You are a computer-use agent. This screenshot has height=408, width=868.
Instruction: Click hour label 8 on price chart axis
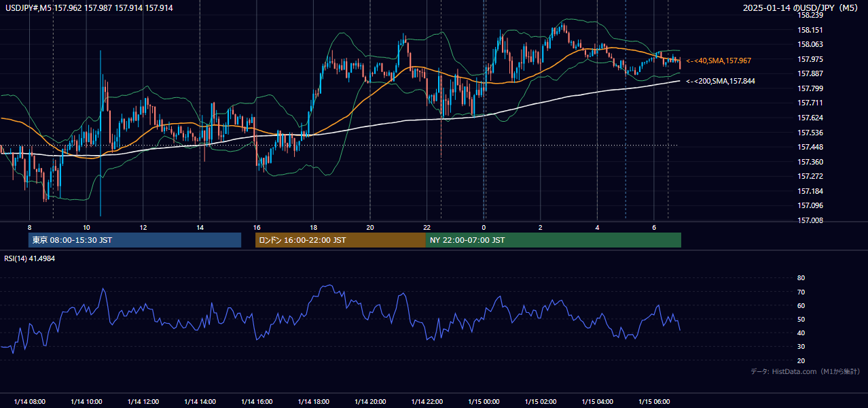pyautogui.click(x=29, y=227)
